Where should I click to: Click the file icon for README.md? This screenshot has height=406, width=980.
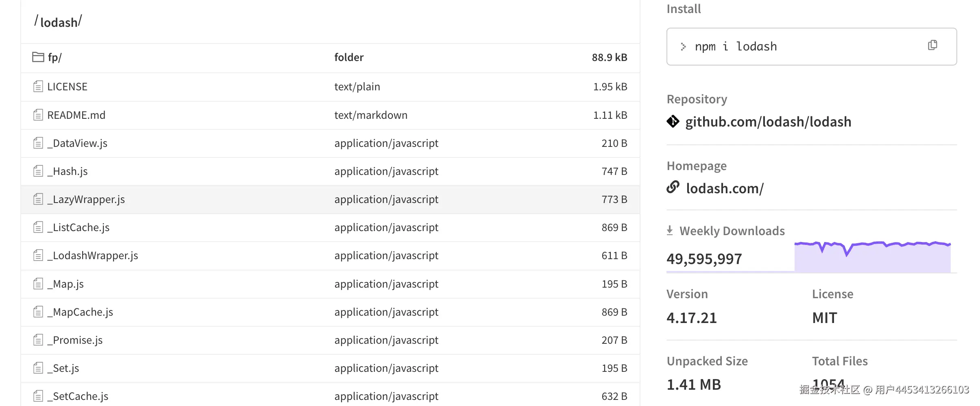tap(38, 115)
